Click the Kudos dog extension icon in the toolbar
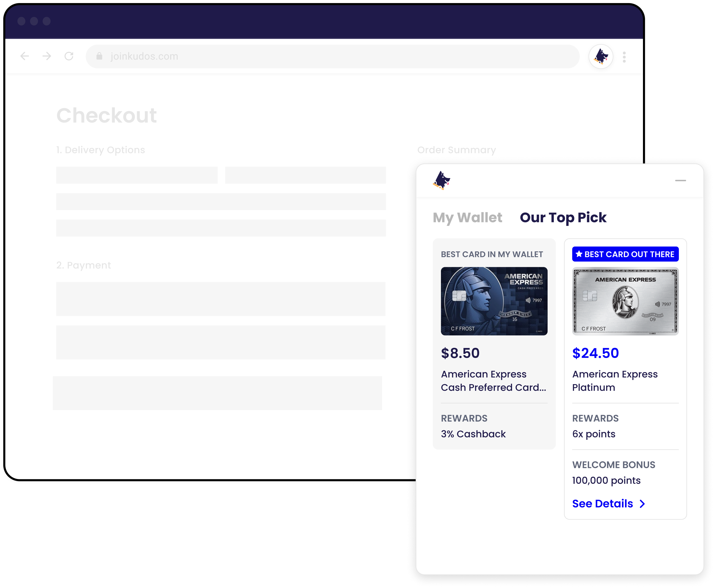 coord(601,56)
